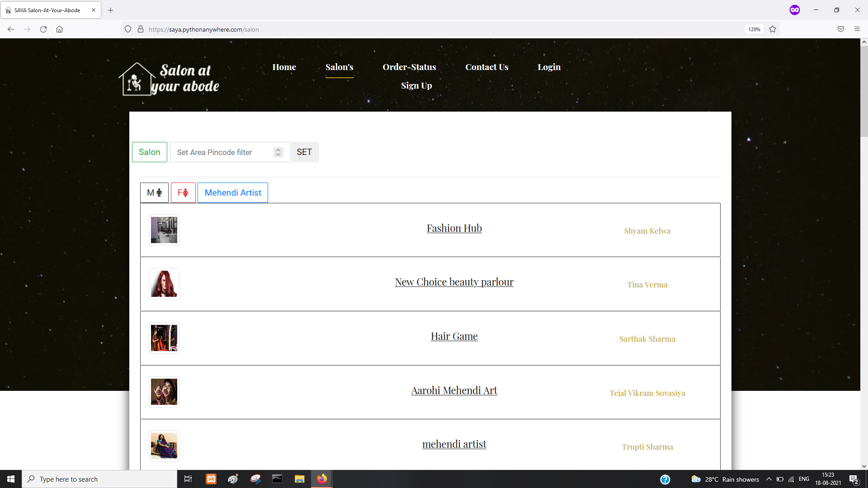868x488 pixels.
Task: Filter by female salons with the F button
Action: 183,193
